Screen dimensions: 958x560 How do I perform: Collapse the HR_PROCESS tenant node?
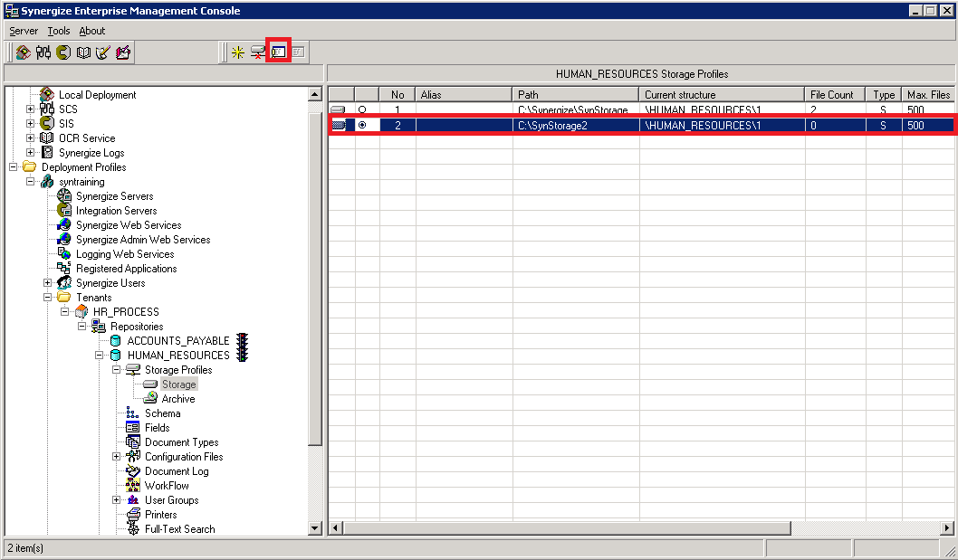(x=64, y=311)
